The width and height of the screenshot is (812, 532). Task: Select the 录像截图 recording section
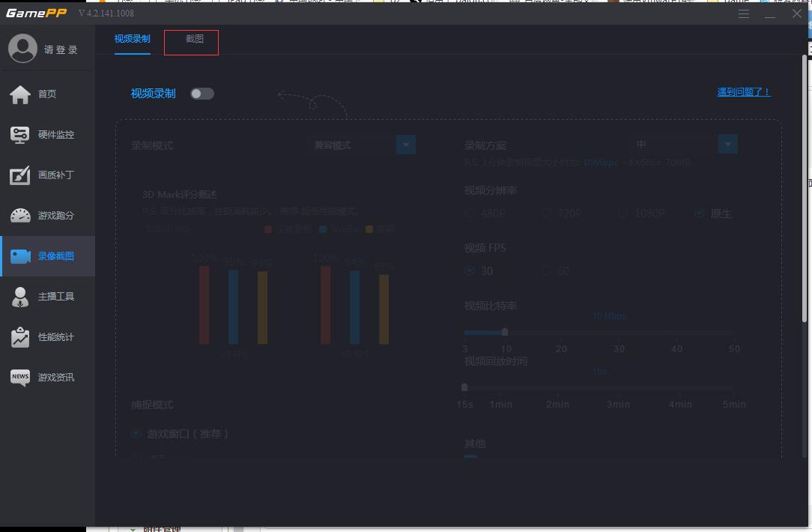click(47, 256)
